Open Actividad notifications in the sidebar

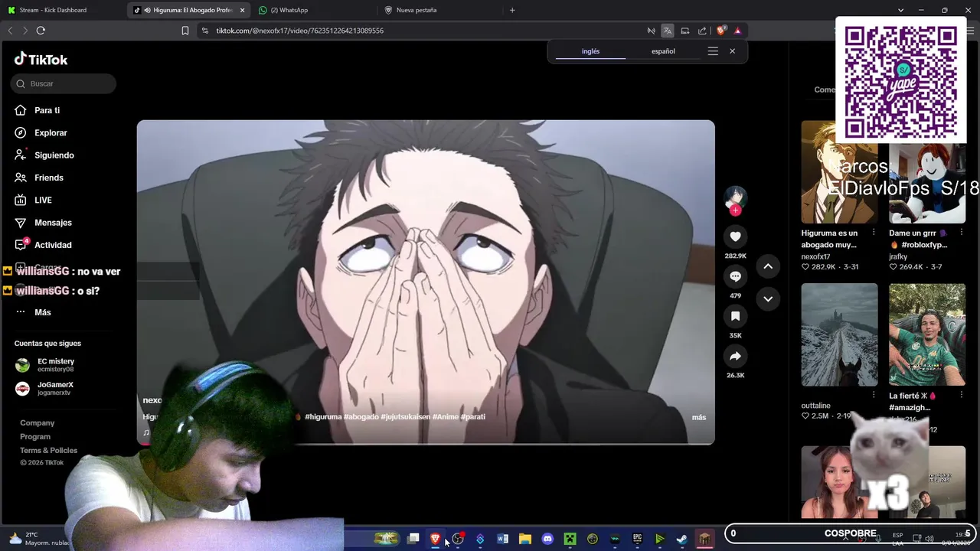click(x=53, y=245)
